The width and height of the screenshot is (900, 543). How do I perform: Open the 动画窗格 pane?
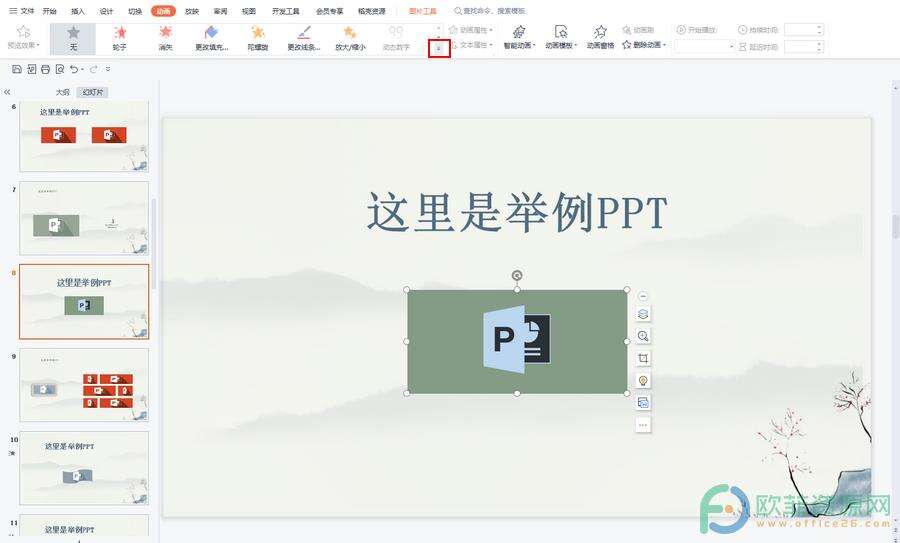[600, 37]
